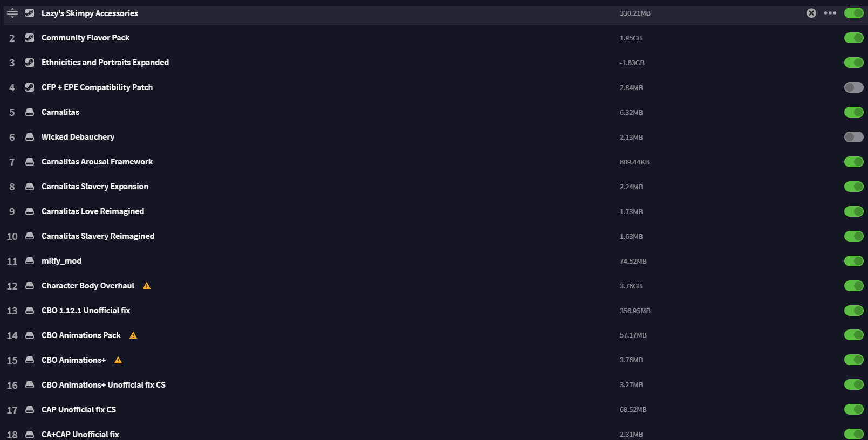The image size is (868, 440).
Task: Click the milfy_mod entry name
Action: [61, 261]
